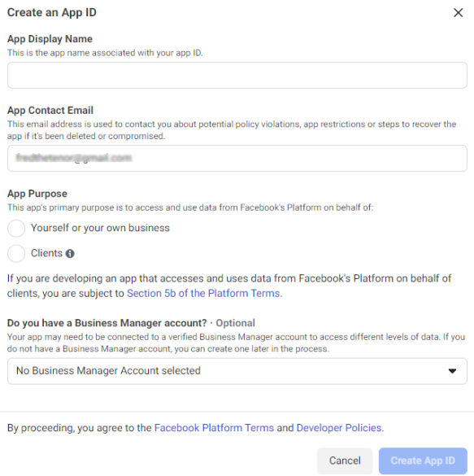This screenshot has height=476, width=474.
Task: Click the Clients option label text
Action: coord(46,253)
